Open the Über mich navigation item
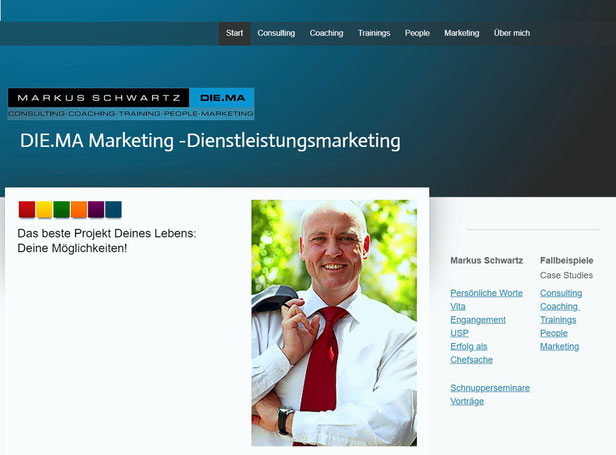This screenshot has width=616, height=455. tap(512, 33)
